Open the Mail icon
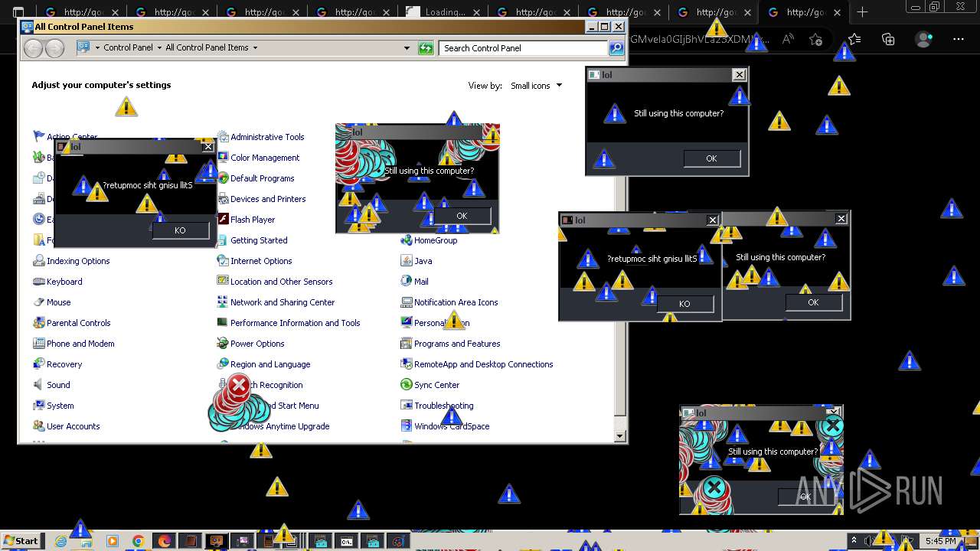 tap(407, 282)
